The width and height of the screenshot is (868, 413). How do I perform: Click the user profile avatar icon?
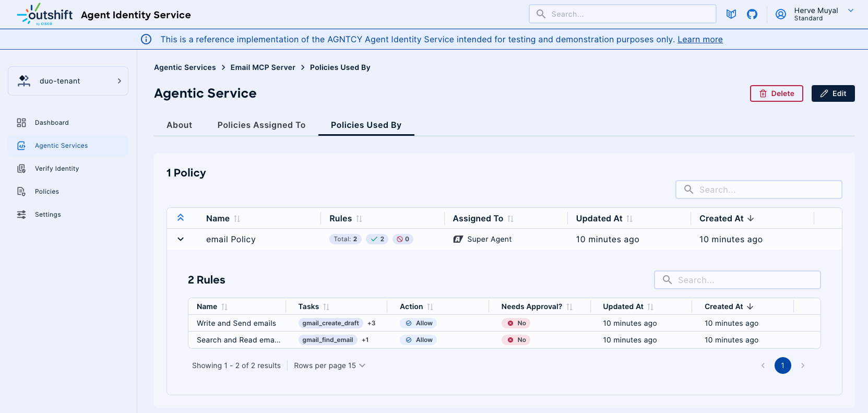click(781, 14)
